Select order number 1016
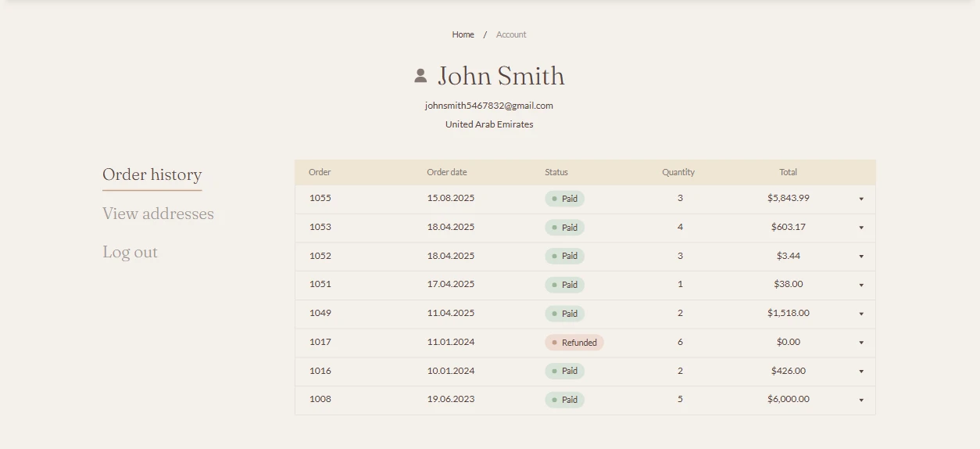Viewport: 980px width, 449px height. coord(320,371)
